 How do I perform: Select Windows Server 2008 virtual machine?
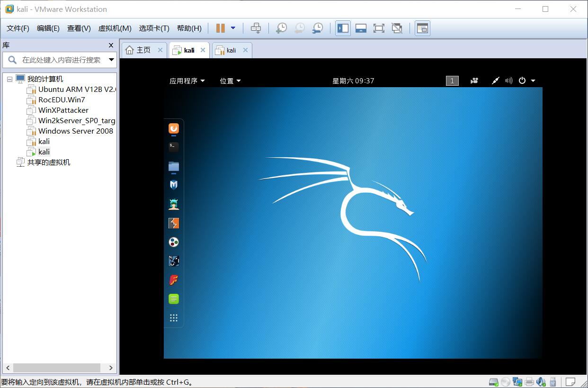pos(76,131)
